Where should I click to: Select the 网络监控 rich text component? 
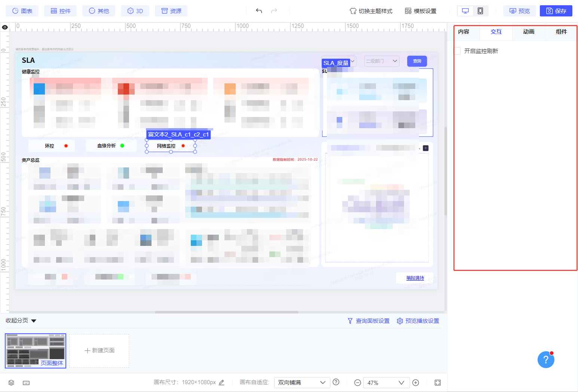(x=171, y=146)
